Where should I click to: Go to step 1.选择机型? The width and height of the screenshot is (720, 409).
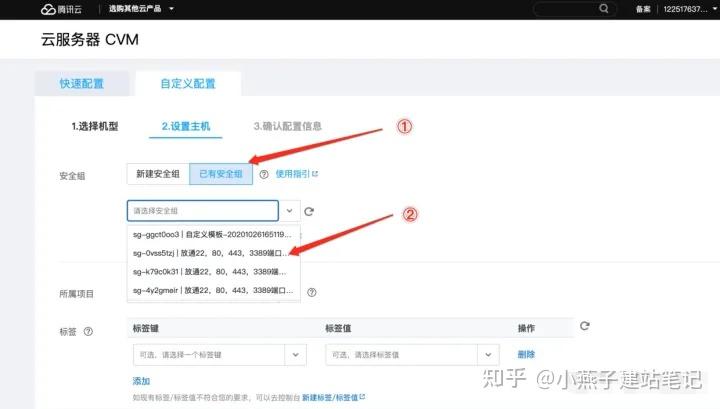pyautogui.click(x=95, y=126)
